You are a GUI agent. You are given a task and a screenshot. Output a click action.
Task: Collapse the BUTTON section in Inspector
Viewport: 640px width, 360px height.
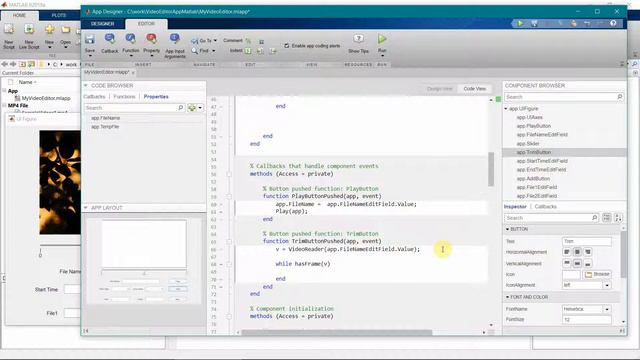tap(507, 229)
